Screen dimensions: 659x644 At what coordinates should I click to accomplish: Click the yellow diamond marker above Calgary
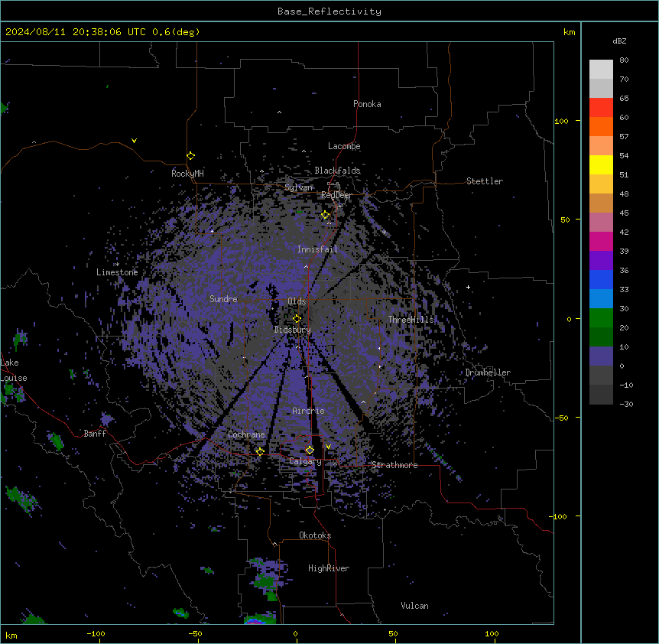click(310, 450)
